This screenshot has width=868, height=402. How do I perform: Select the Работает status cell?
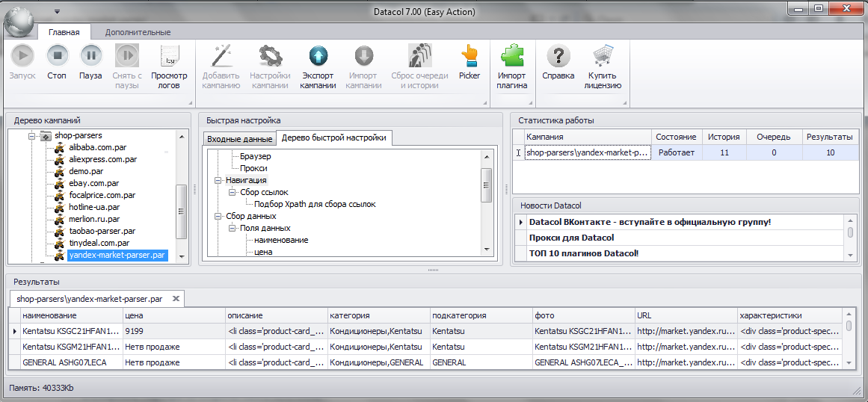pos(677,152)
